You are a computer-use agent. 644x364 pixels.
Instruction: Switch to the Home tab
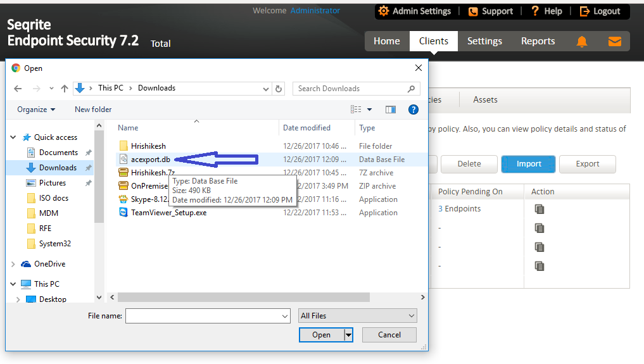coord(386,41)
